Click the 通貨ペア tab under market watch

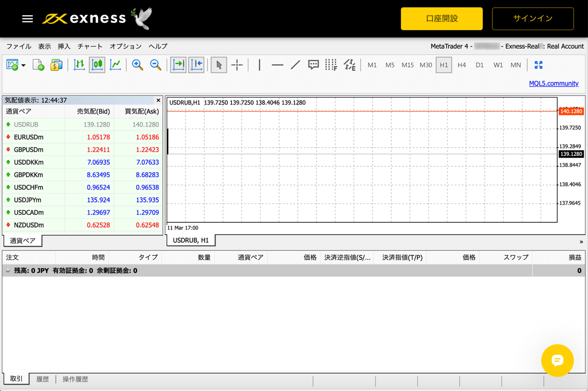tap(23, 240)
